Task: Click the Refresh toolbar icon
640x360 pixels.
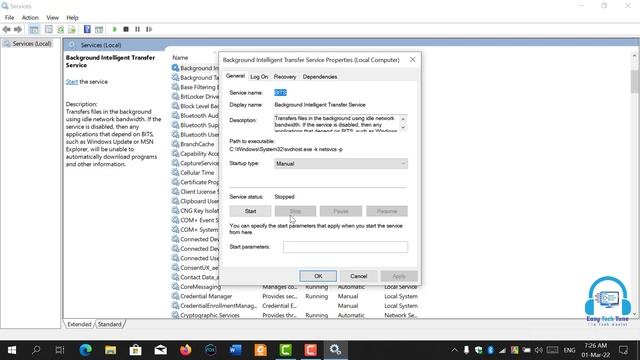Action: click(60, 29)
